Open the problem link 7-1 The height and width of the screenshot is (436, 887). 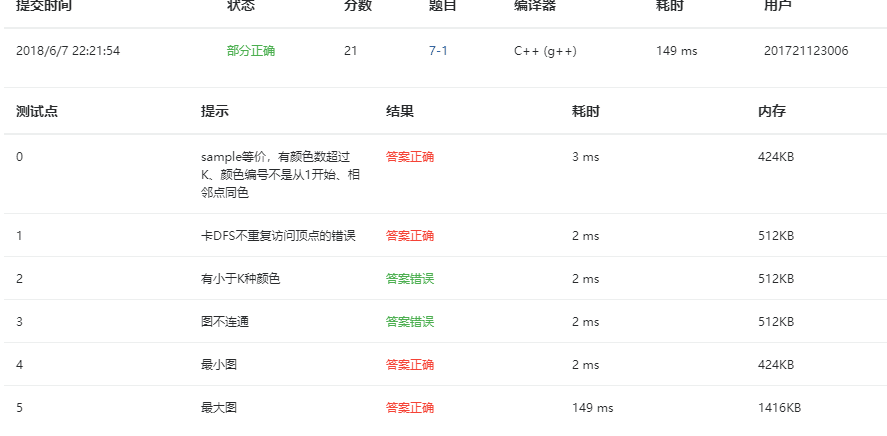click(438, 51)
